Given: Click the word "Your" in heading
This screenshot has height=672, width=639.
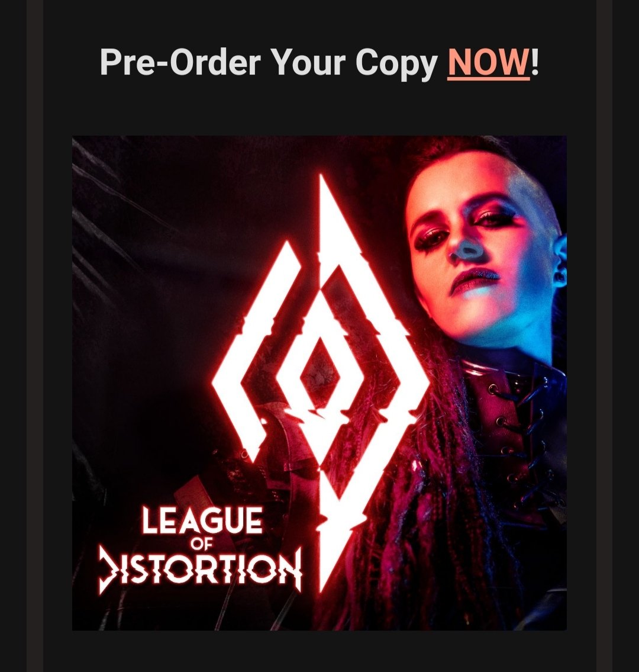Looking at the screenshot, I should pos(308,62).
